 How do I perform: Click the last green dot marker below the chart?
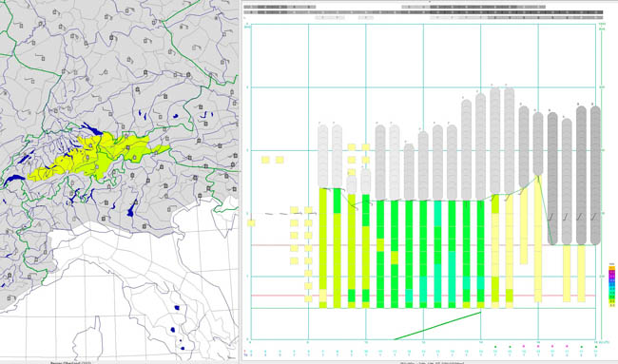[x=595, y=347]
